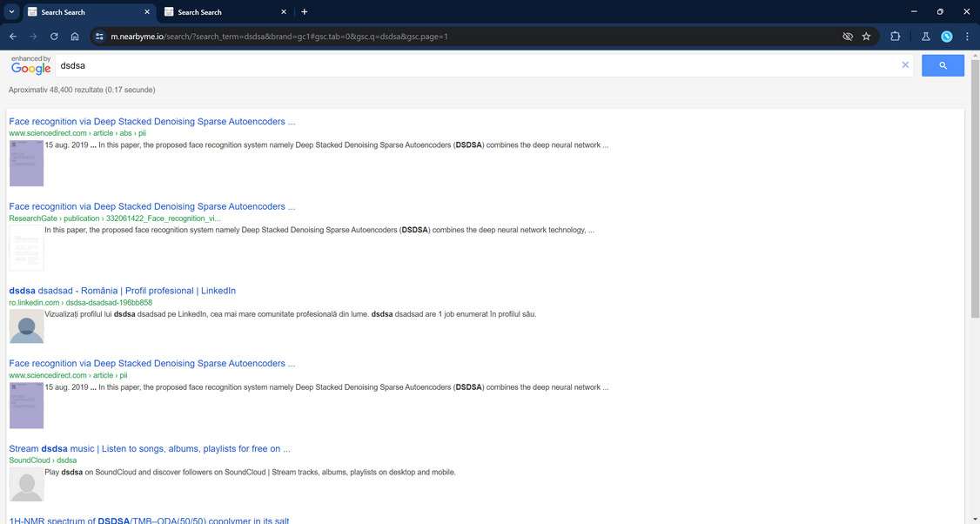This screenshot has height=524, width=980.
Task: Click the blue search magnifier button
Action: click(x=943, y=64)
